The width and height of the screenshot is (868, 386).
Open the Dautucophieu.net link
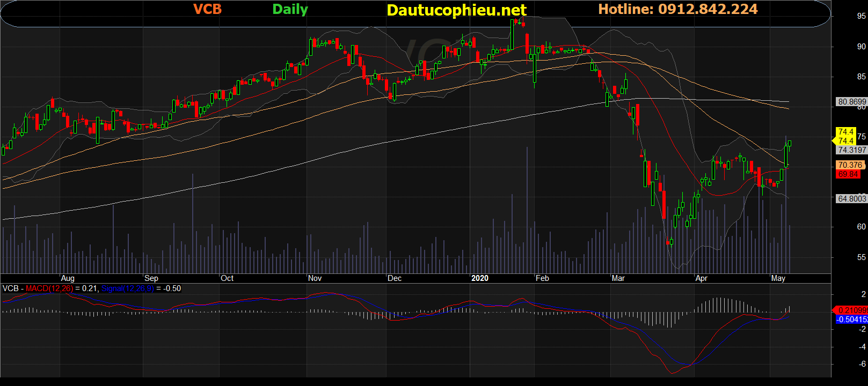(456, 10)
